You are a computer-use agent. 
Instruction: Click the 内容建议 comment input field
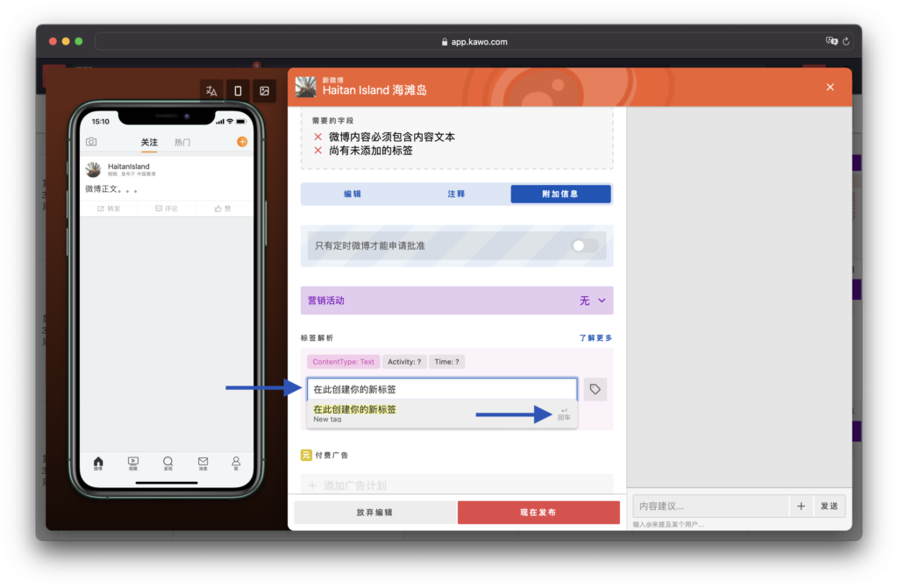tap(710, 506)
